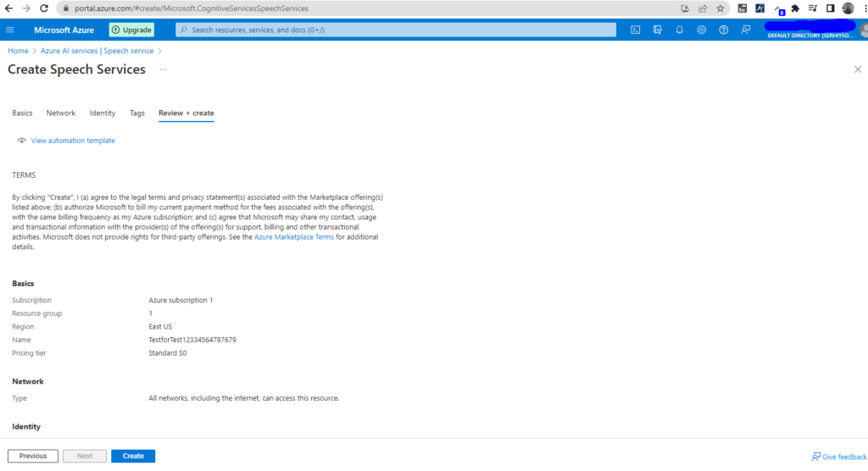Install app using the address bar download icon
Screen dimensions: 868x471
(685, 8)
